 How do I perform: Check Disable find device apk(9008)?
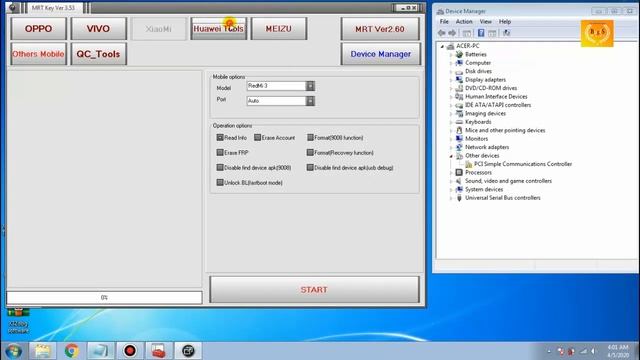(220, 168)
